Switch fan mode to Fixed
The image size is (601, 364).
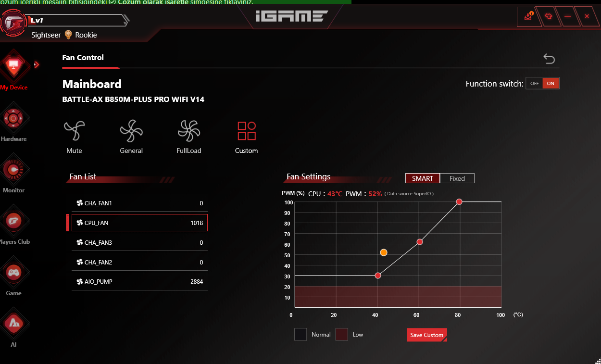tap(457, 178)
